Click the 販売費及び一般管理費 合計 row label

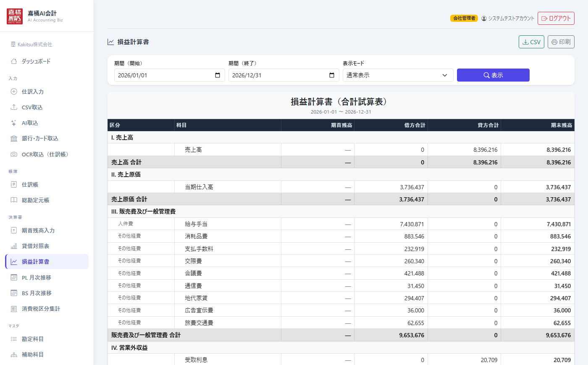pyautogui.click(x=146, y=335)
